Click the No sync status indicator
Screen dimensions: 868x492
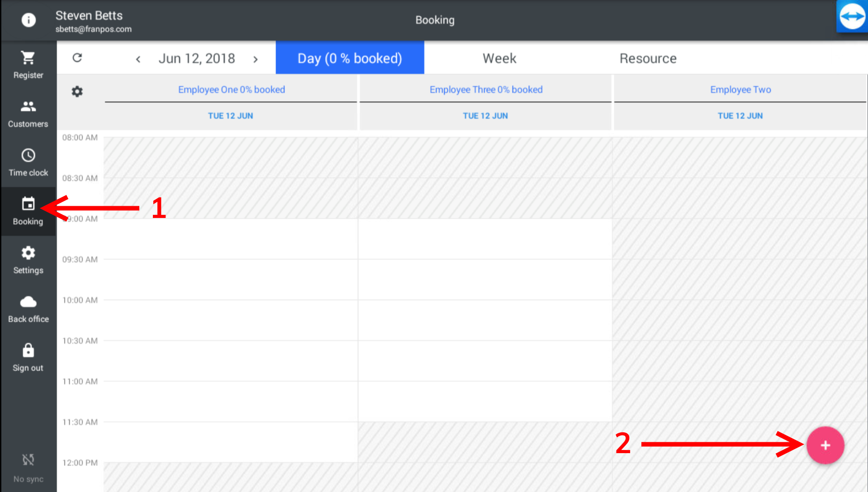28,466
